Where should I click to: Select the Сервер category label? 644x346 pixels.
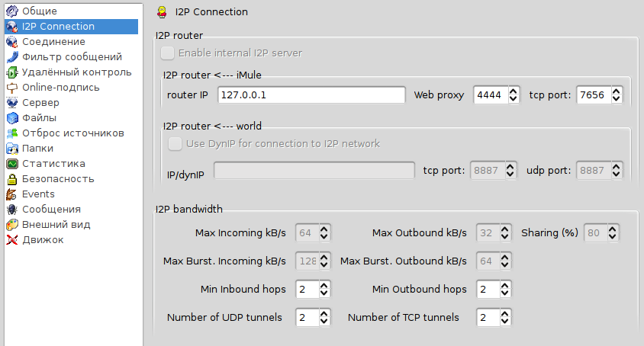click(40, 103)
